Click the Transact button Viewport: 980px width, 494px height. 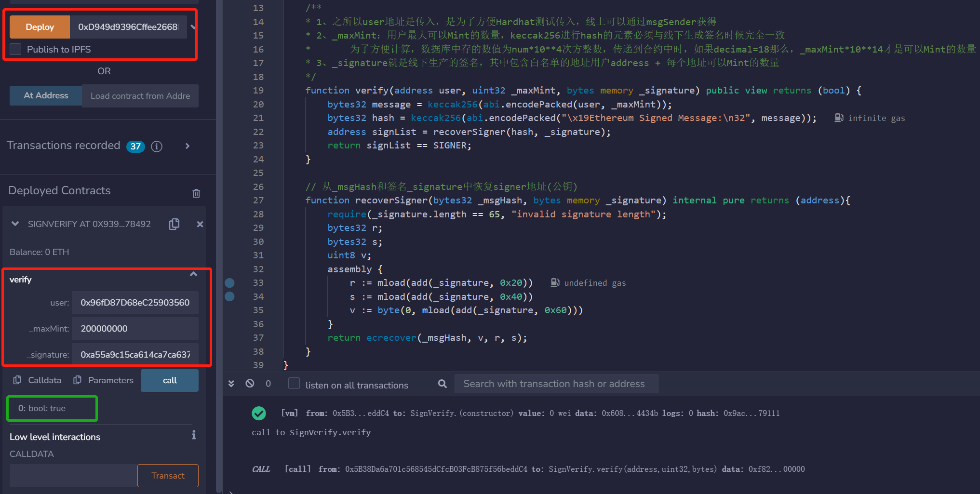[168, 476]
